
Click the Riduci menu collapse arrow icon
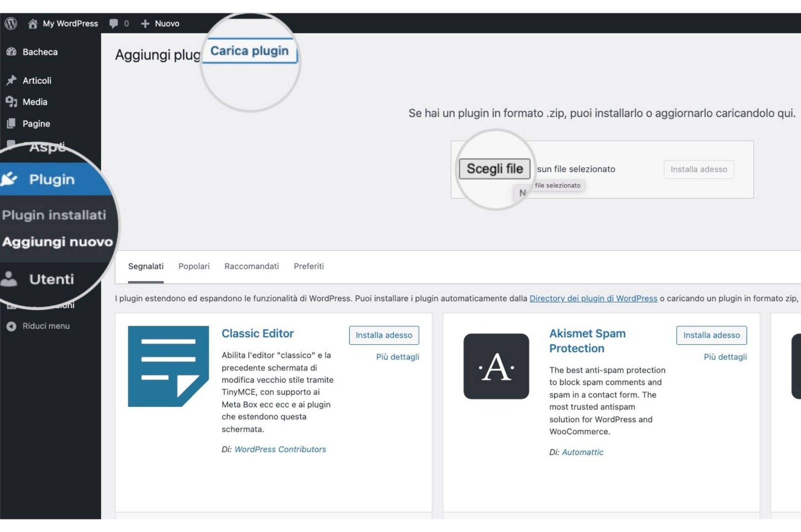point(11,326)
